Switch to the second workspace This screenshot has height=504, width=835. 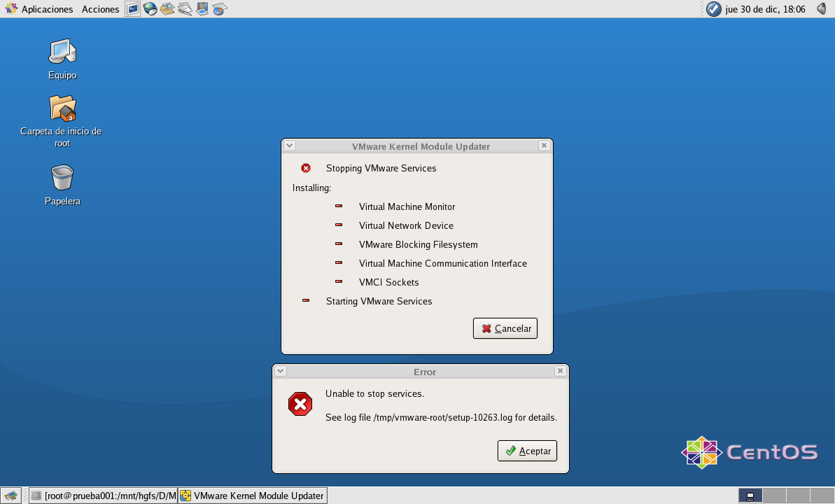pos(774,496)
